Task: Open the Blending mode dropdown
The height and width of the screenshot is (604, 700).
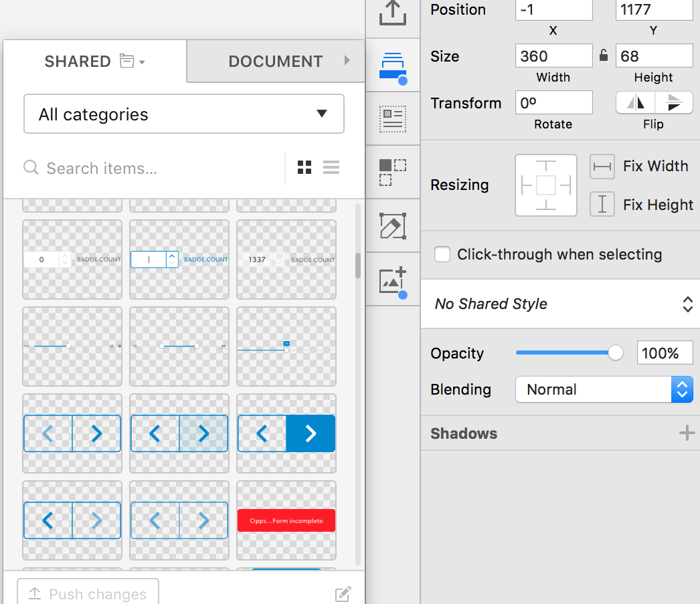Action: pos(604,389)
